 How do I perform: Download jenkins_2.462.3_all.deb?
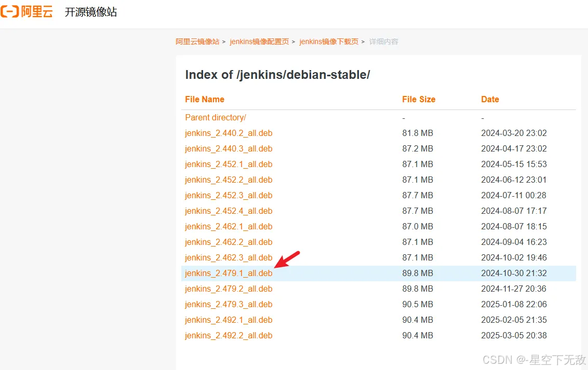point(229,258)
